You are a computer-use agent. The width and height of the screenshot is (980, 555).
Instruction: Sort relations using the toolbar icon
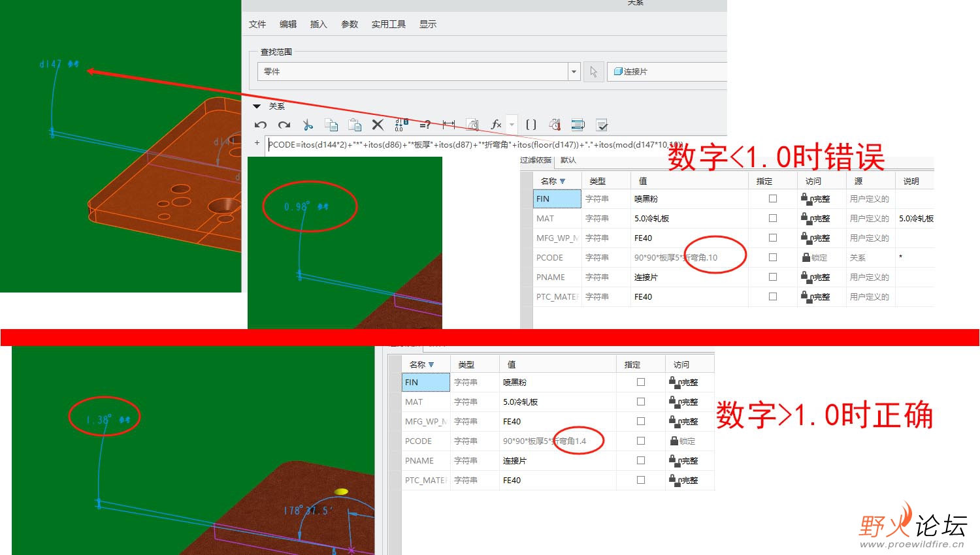point(578,125)
